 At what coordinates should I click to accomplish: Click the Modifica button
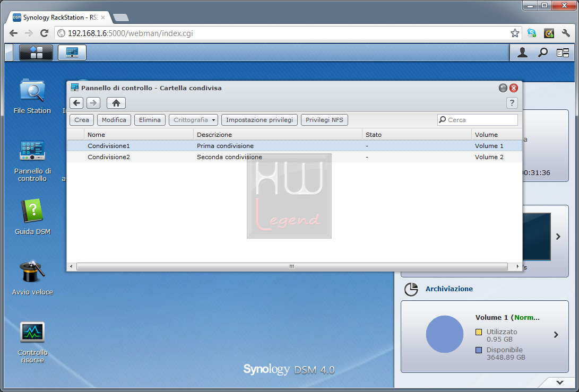pos(114,120)
